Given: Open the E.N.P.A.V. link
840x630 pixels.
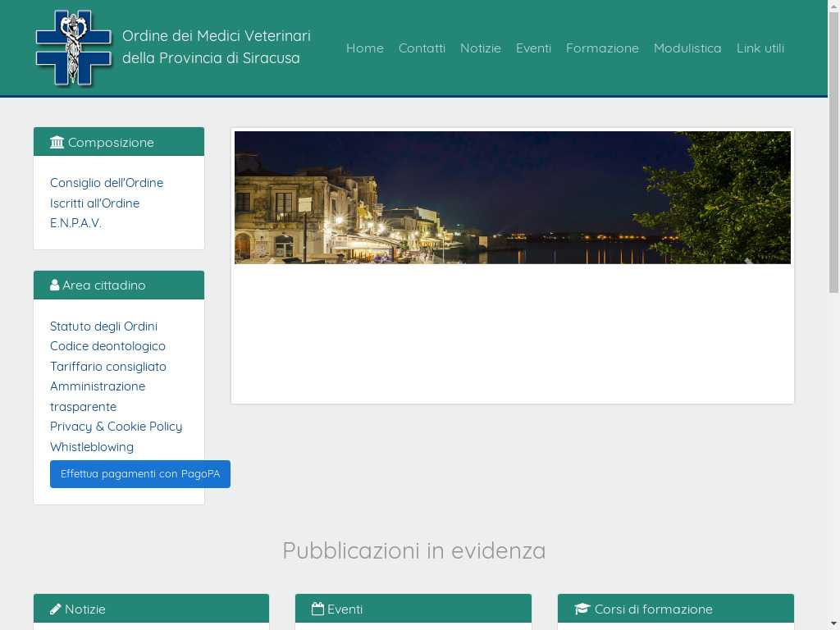Looking at the screenshot, I should [75, 223].
